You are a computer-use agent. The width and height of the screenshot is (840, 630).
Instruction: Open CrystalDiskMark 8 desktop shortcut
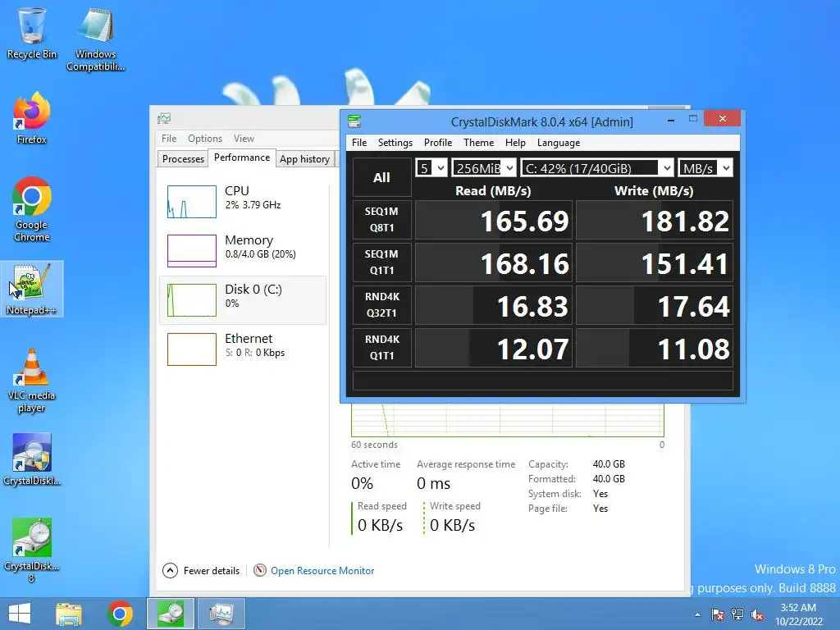click(32, 550)
